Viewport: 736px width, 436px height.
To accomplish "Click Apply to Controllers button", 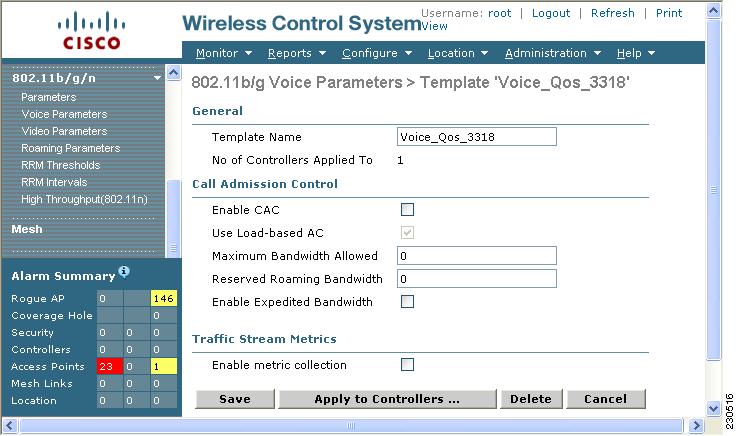I will (387, 399).
